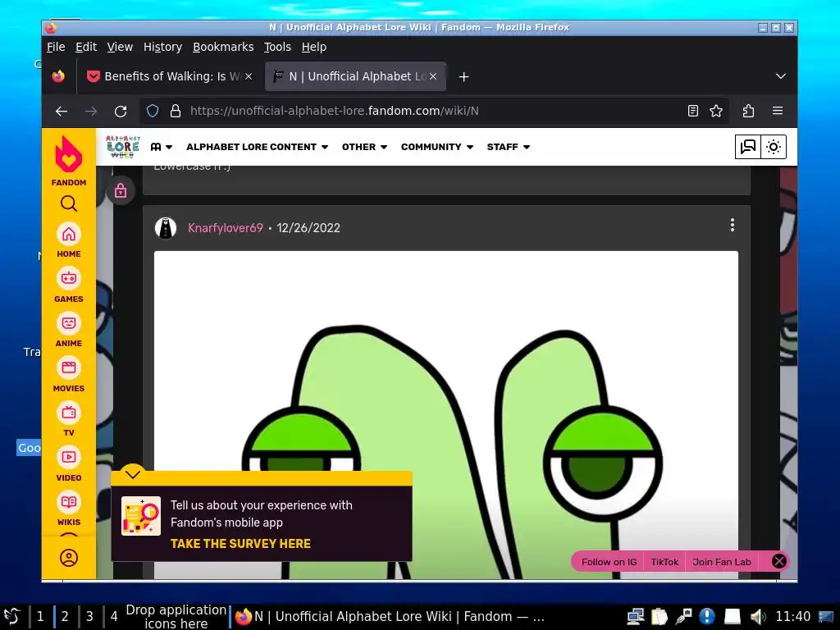Open the wiki discussions icon
840x630 pixels.
[x=747, y=147]
